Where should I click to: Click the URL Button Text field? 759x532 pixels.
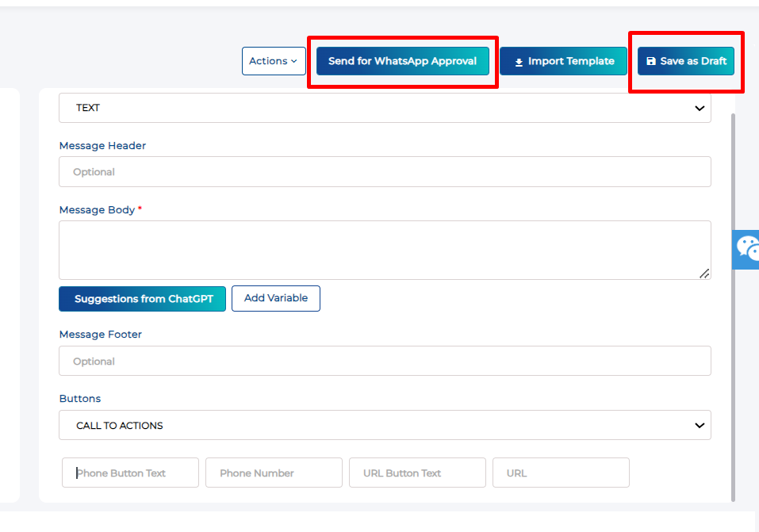coord(417,473)
